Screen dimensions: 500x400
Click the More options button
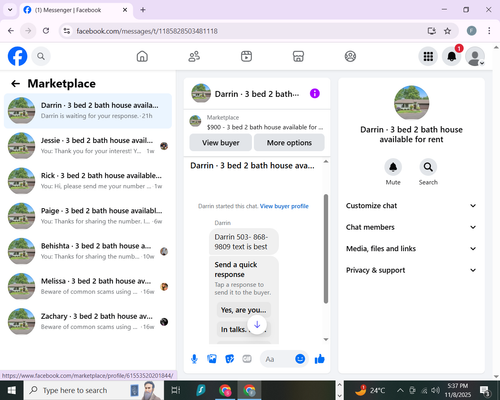click(x=289, y=143)
